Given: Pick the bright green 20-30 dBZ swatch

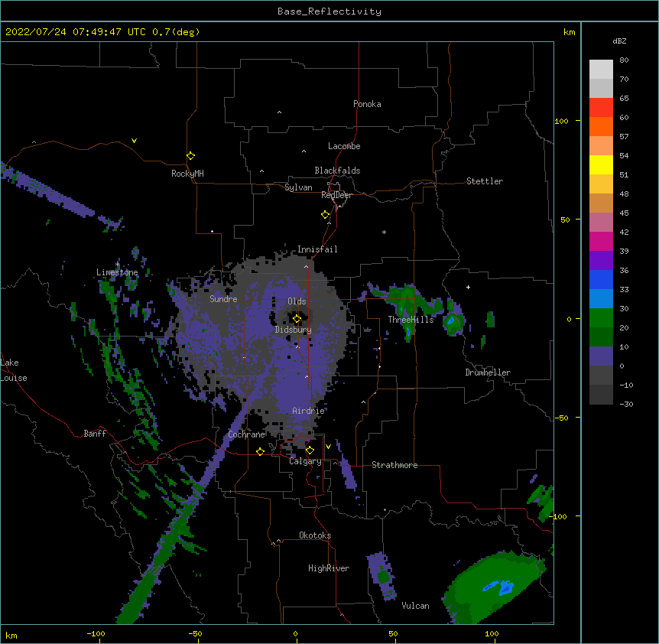Looking at the screenshot, I should coord(601,318).
